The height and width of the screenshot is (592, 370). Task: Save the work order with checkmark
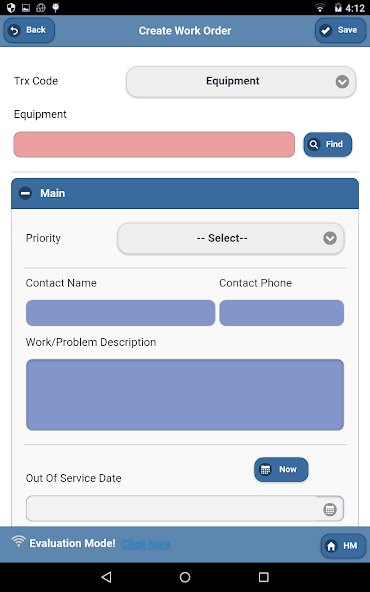[x=340, y=30]
